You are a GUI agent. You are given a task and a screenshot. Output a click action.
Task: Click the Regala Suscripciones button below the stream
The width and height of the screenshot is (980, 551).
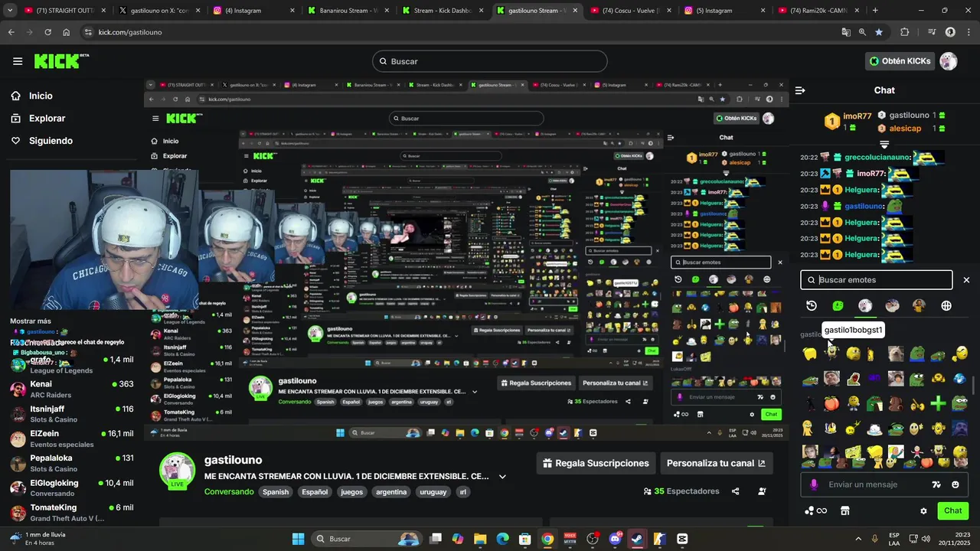coord(596,463)
